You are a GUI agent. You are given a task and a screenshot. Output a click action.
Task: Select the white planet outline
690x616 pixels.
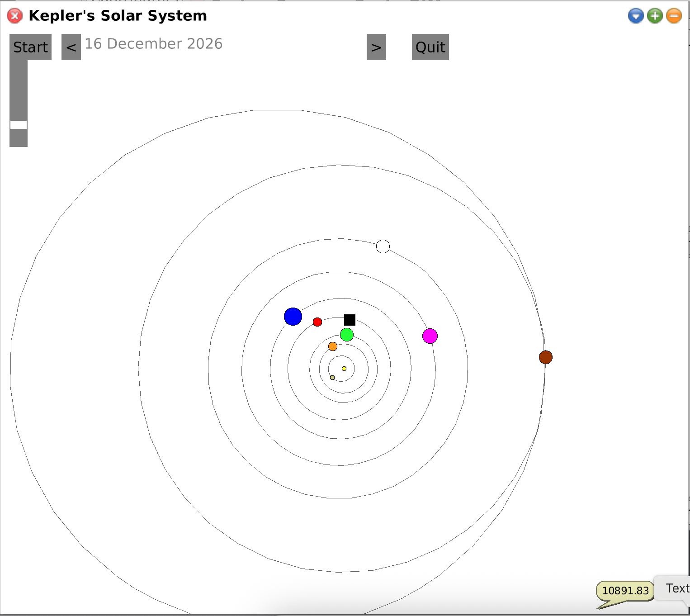[x=383, y=246]
